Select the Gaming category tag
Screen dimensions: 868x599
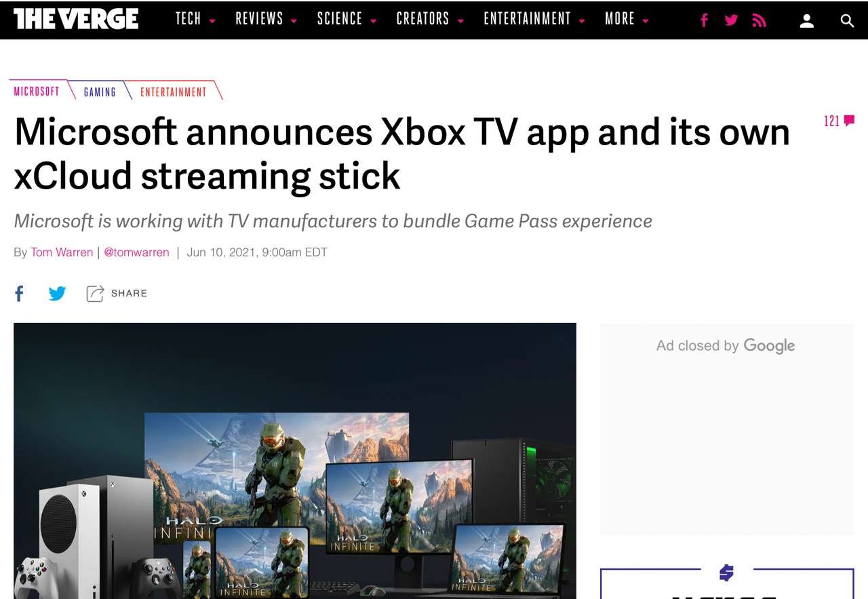pyautogui.click(x=100, y=92)
